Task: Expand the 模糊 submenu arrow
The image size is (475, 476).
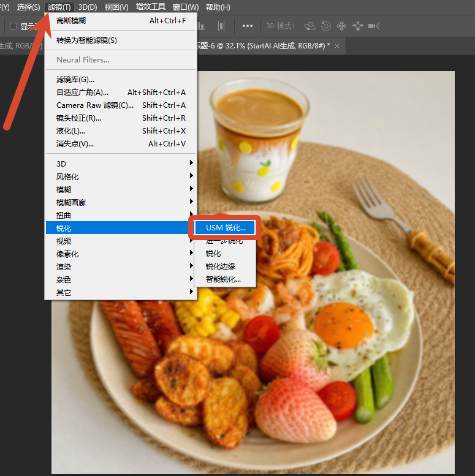Action: 191,189
